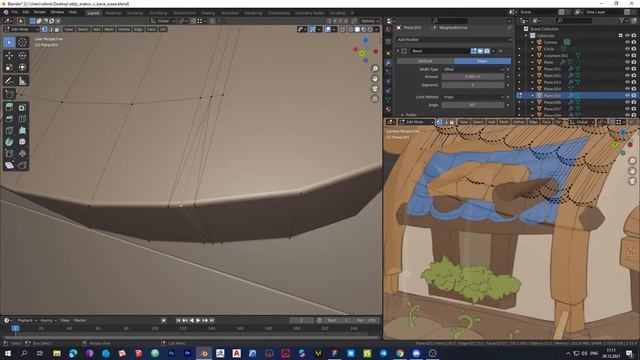Toggle camera view gizmo in main viewport
Screen dimensions: 640x360
point(375,89)
